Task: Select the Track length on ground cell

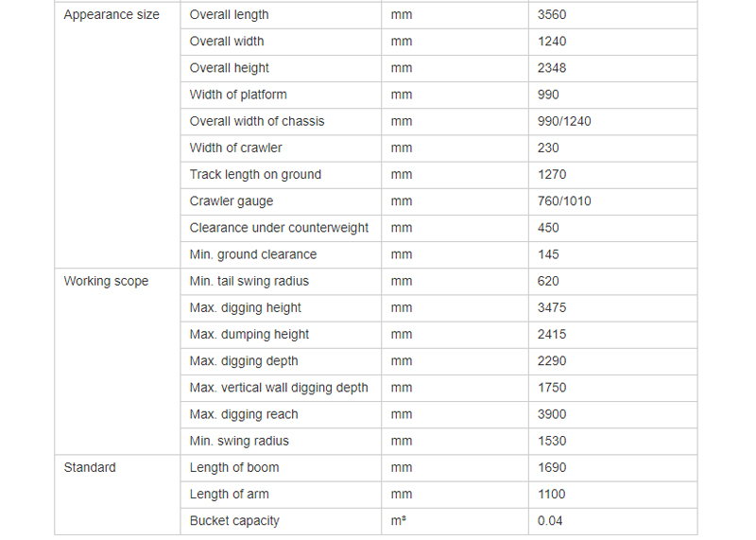Action: pos(281,175)
